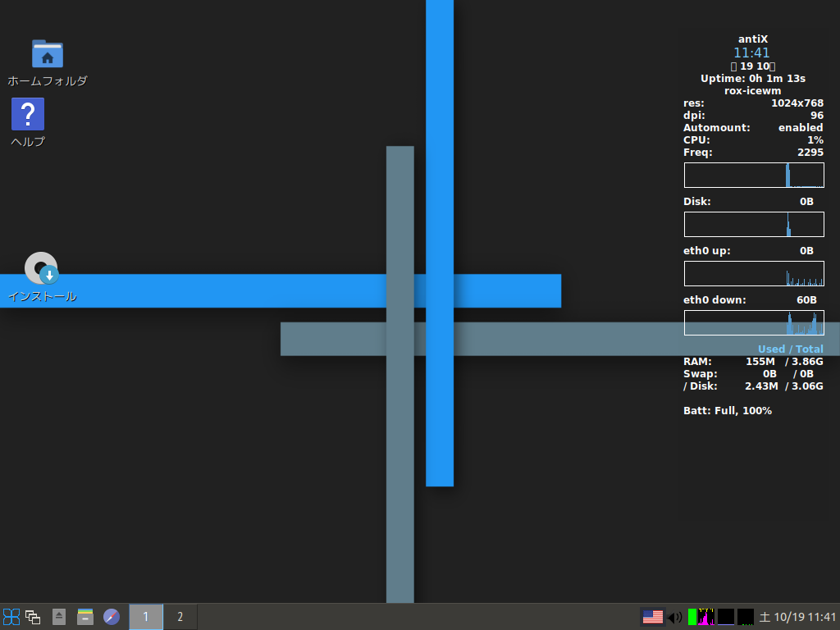Open the antiX start menu button
Viewport: 840px width, 630px height.
(x=11, y=617)
